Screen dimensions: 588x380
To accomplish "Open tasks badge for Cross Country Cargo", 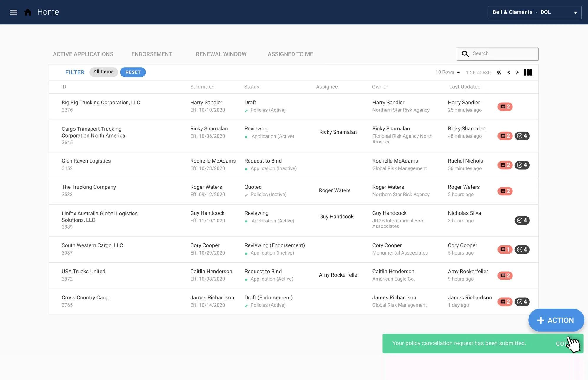I will tap(522, 302).
